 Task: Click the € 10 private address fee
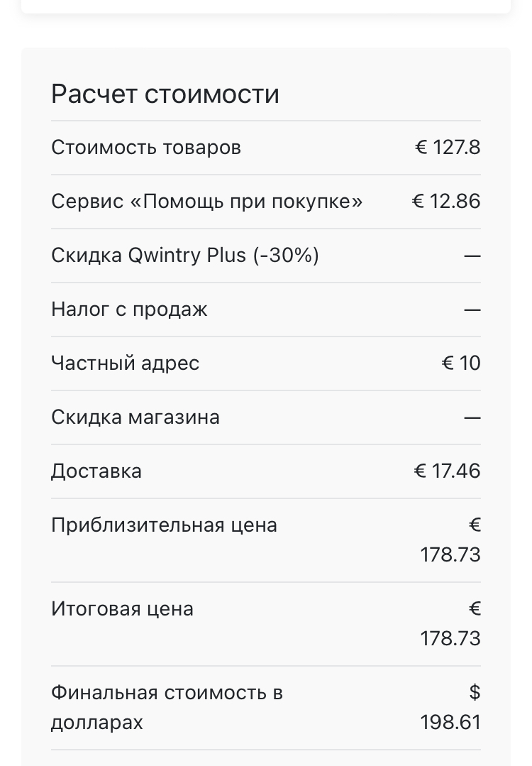point(461,363)
